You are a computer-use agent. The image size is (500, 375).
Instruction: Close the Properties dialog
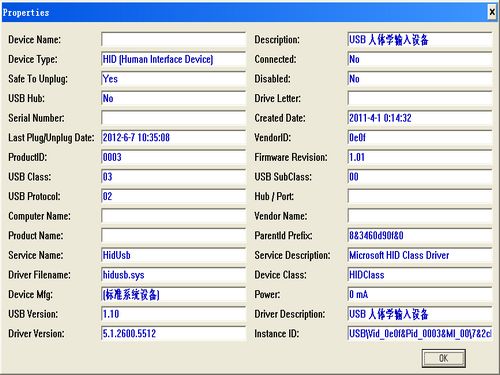[x=492, y=12]
